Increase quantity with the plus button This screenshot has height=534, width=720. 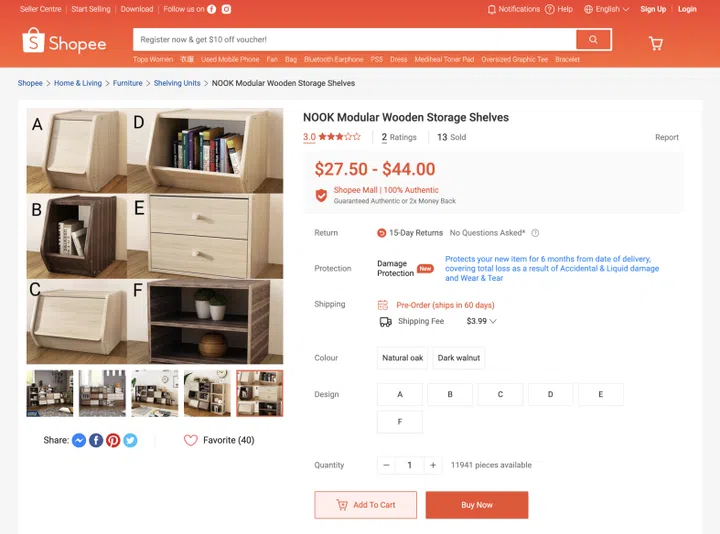[433, 465]
